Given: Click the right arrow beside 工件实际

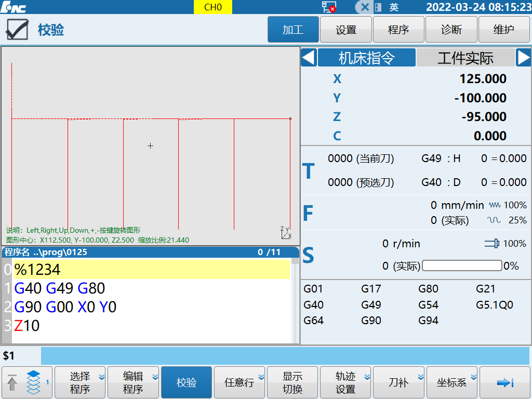Looking at the screenshot, I should tap(523, 58).
